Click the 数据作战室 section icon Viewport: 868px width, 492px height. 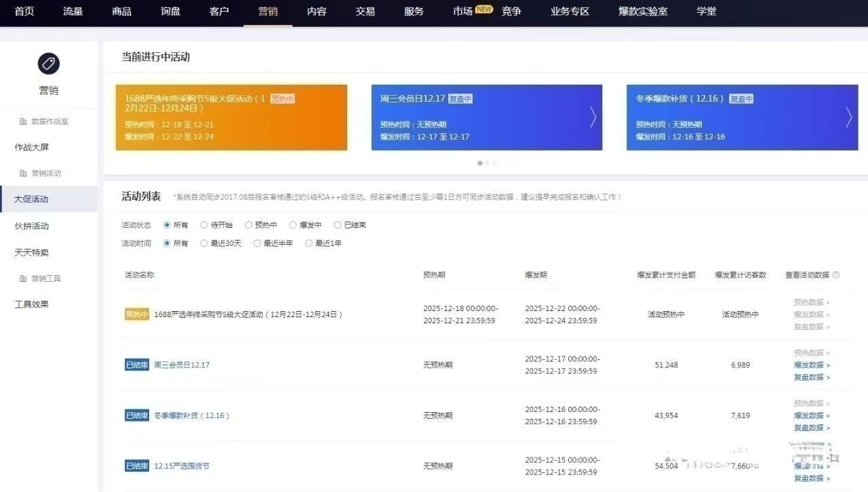(24, 121)
